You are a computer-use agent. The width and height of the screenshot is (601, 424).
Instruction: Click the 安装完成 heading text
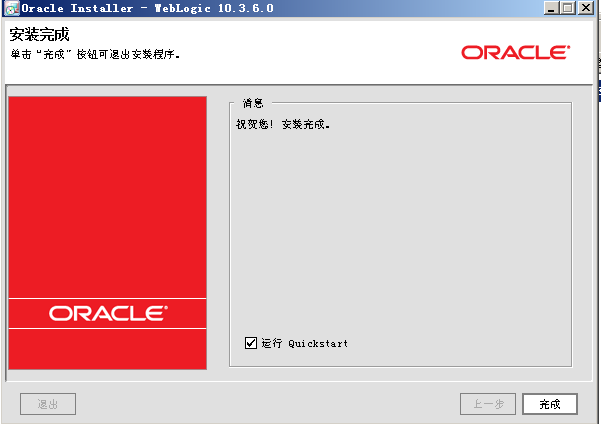[x=39, y=35]
